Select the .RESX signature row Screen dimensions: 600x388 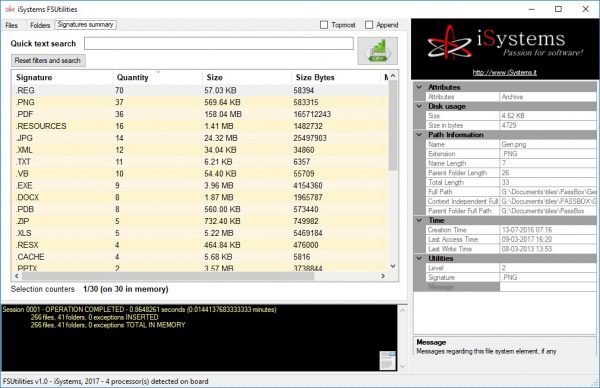[201, 245]
